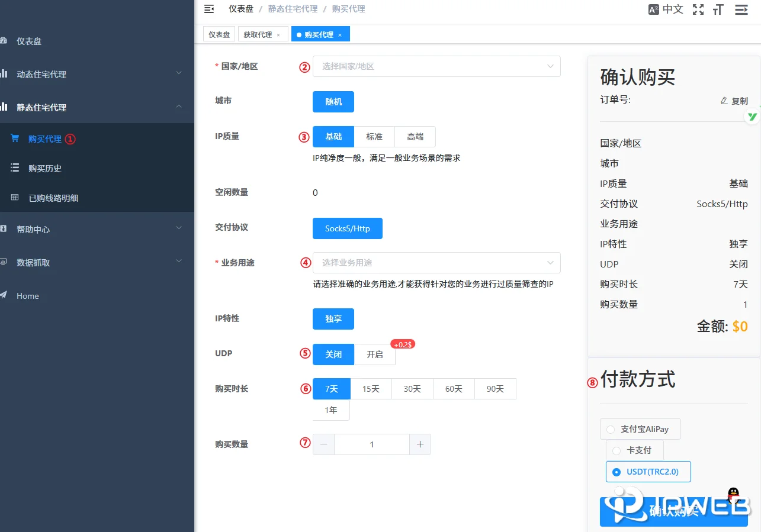
Task: Click the edit pencil icon beside 订单号
Action: [723, 101]
